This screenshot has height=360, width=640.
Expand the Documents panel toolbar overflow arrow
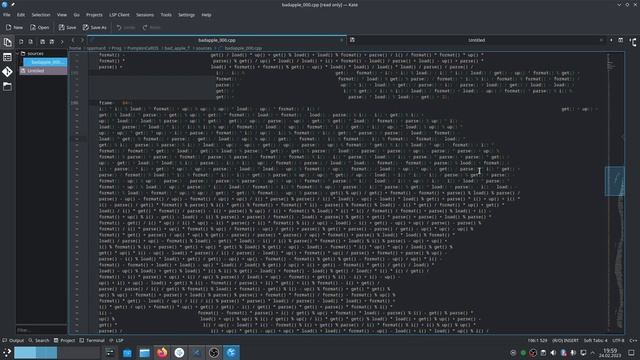(62, 42)
